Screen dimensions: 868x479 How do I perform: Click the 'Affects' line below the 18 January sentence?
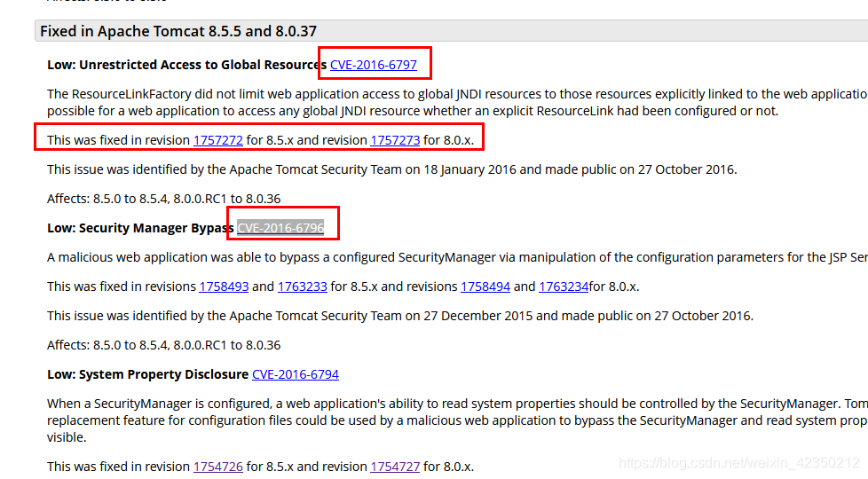pos(164,199)
